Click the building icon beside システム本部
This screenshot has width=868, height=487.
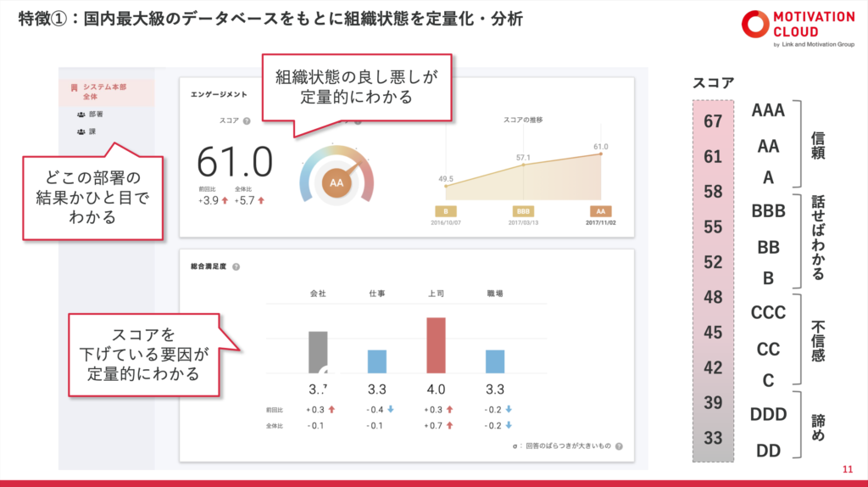pyautogui.click(x=75, y=87)
